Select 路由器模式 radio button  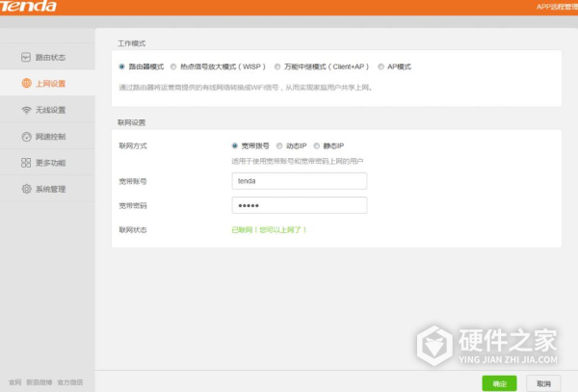[121, 66]
